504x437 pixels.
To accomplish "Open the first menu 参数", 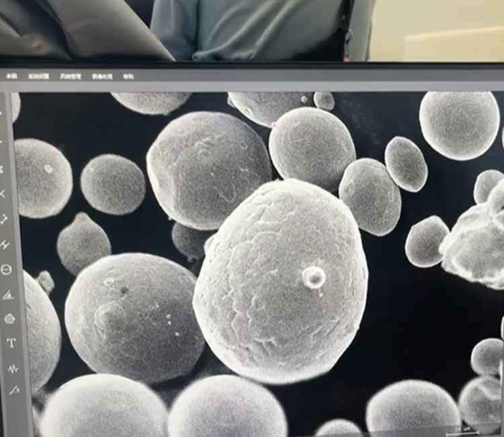I will [12, 77].
